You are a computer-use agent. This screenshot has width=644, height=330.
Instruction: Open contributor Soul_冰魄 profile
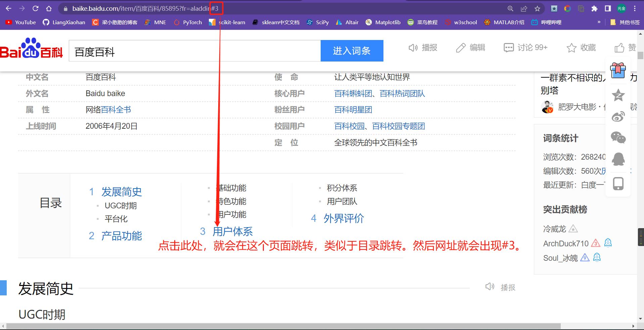[x=560, y=258]
